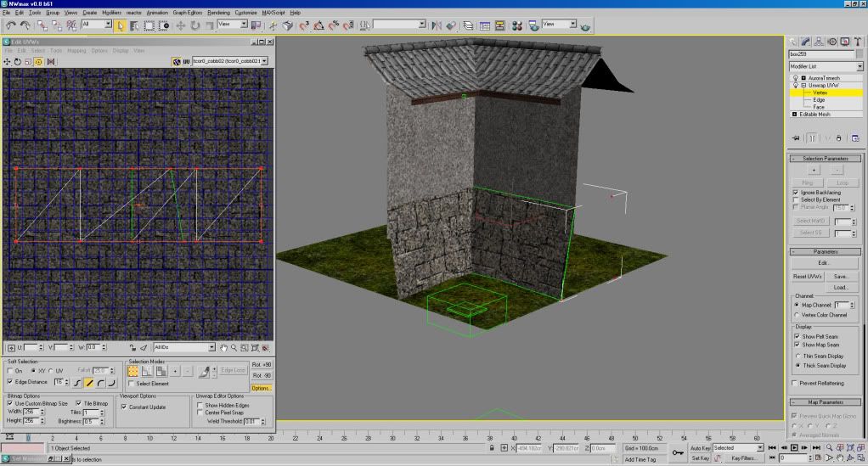The width and height of the screenshot is (868, 466).
Task: Select the linear falloff curve icon
Action: [89, 383]
